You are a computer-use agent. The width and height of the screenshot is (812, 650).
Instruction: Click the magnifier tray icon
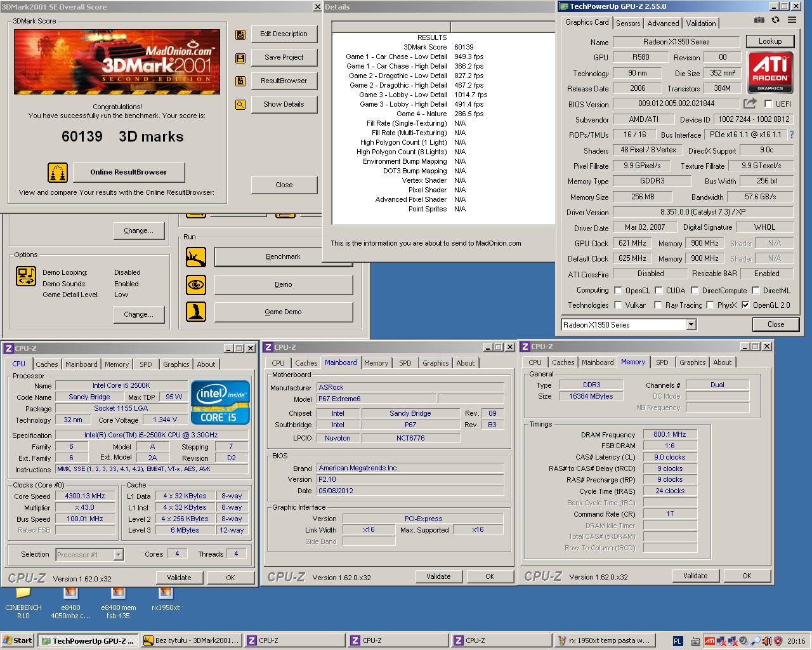756,641
